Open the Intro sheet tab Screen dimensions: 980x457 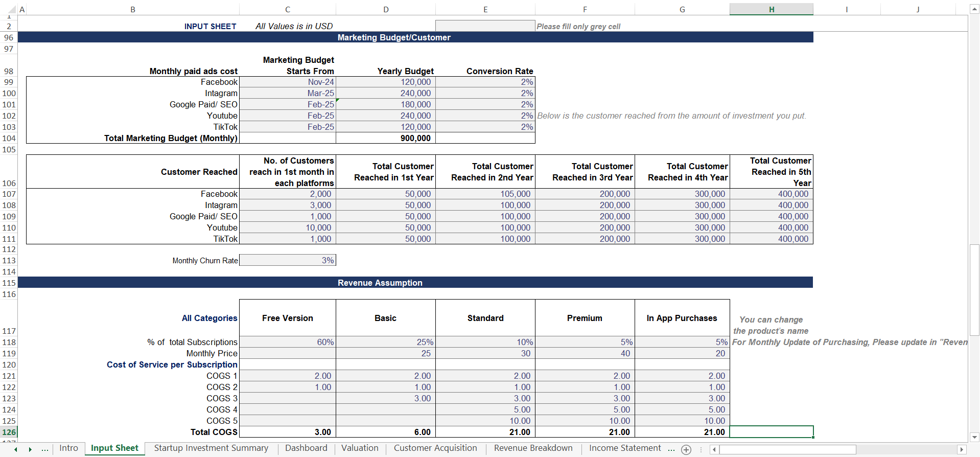[68, 448]
